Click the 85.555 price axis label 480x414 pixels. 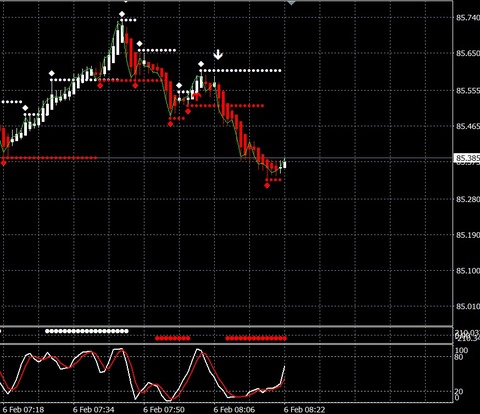tap(468, 91)
